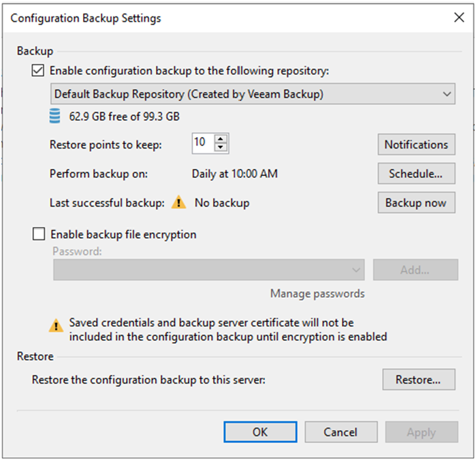Dismiss dialog with Cancel button
Viewport: 476px width, 460px height.
[x=341, y=432]
